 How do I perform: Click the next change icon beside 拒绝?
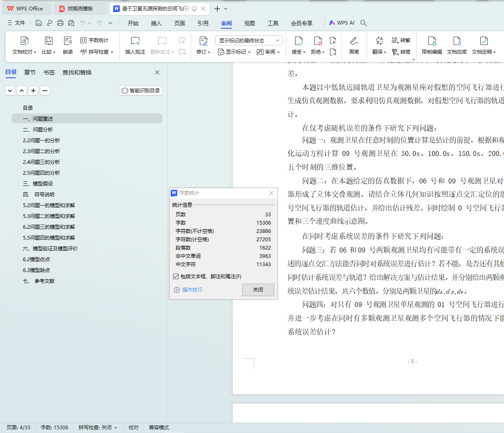(x=333, y=52)
